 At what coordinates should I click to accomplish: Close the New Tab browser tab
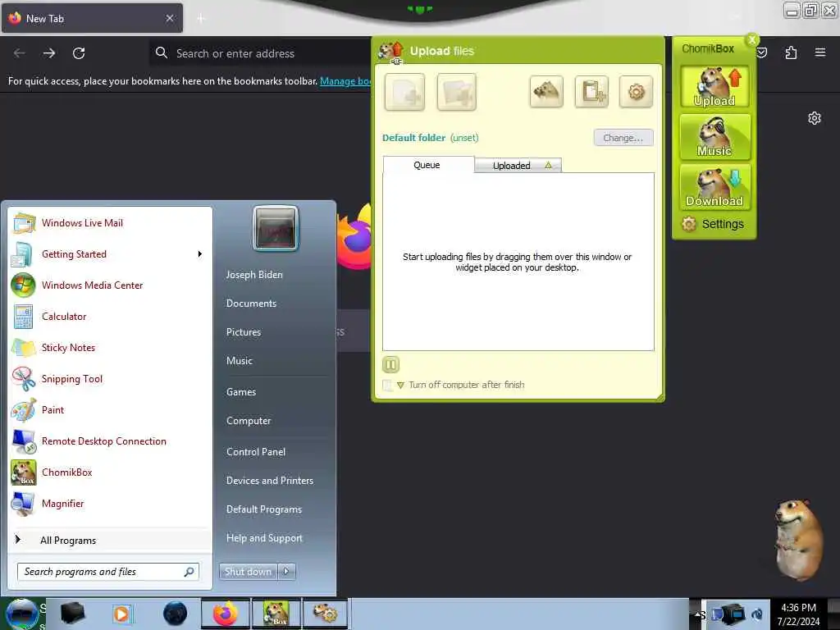point(170,18)
